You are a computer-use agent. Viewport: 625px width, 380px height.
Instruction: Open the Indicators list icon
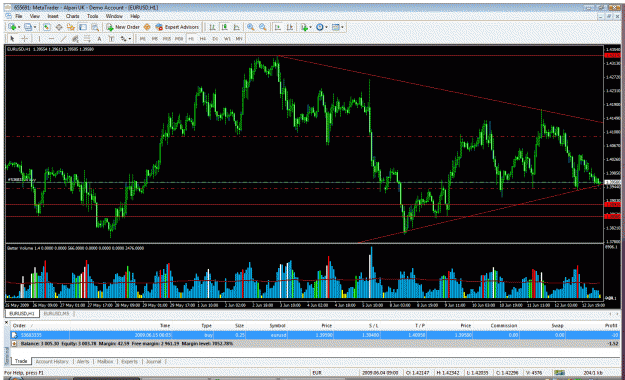click(304, 27)
